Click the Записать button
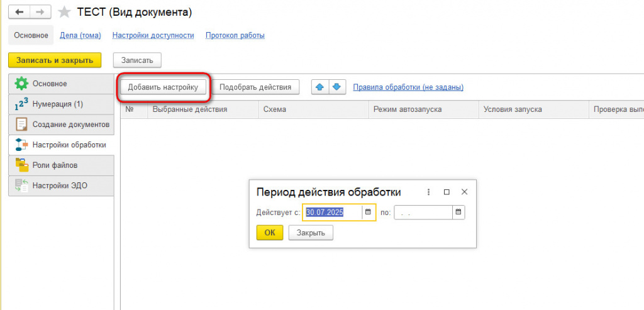The width and height of the screenshot is (644, 310). [x=137, y=60]
